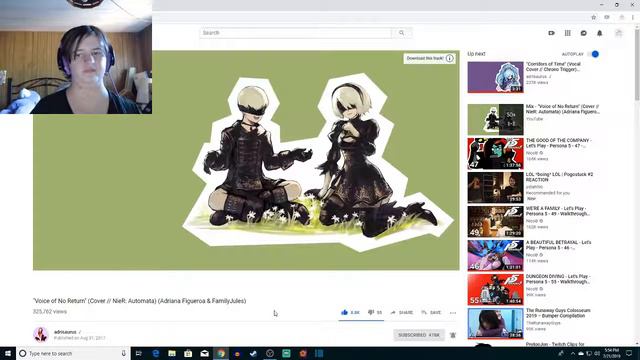Open the Windows action center icon
640x360 pixels.
pyautogui.click(x=629, y=353)
